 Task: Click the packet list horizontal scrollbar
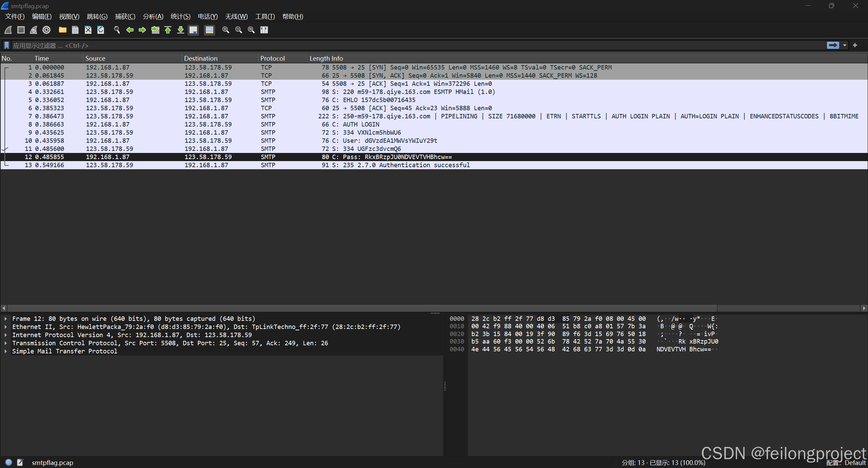tap(361, 308)
